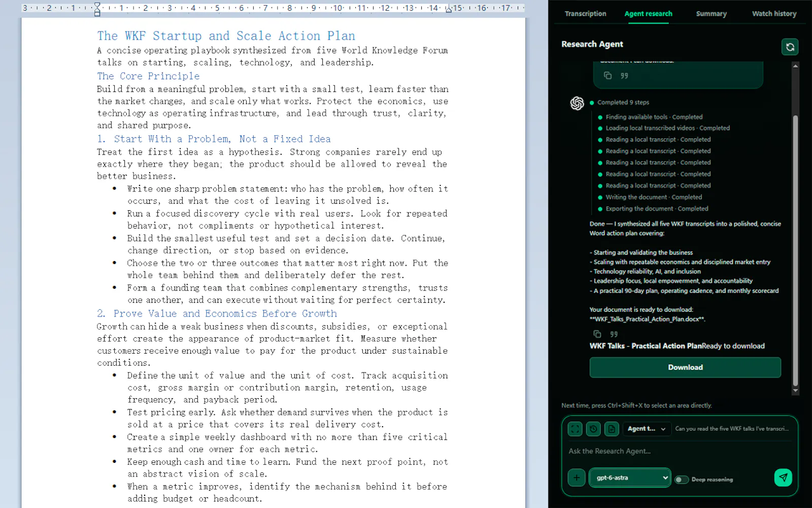Viewport: 812px width, 508px height.
Task: Click 'Loading local transcribed videos - Completed' step
Action: tap(667, 128)
